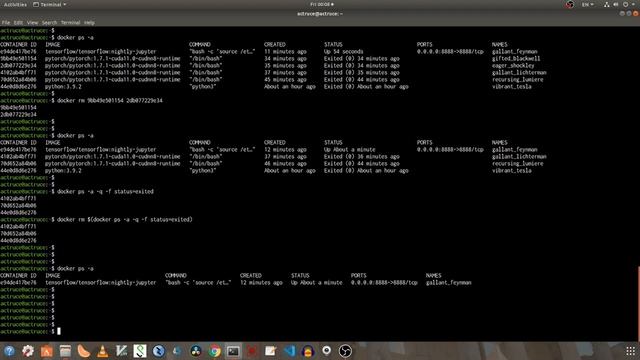Open the Help menu
This screenshot has width=640, height=360.
coord(89,23)
